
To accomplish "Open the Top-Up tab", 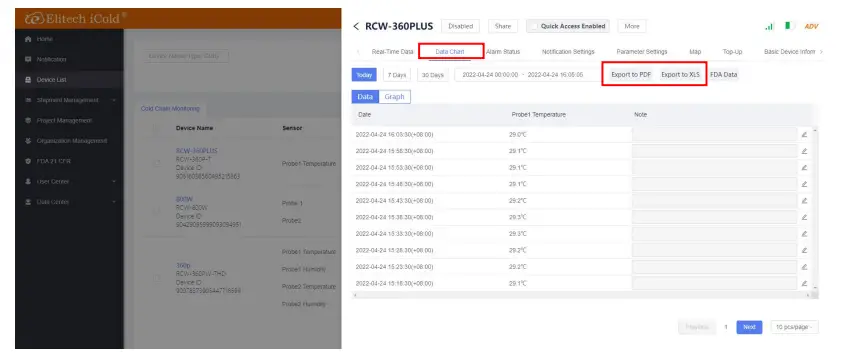I will coord(732,52).
